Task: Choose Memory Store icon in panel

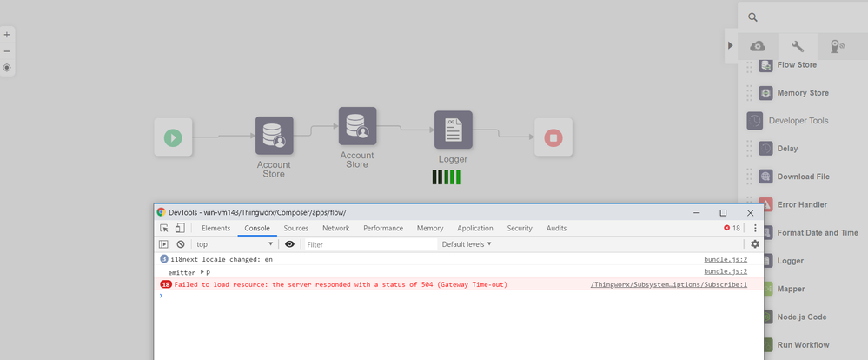Action: click(765, 93)
